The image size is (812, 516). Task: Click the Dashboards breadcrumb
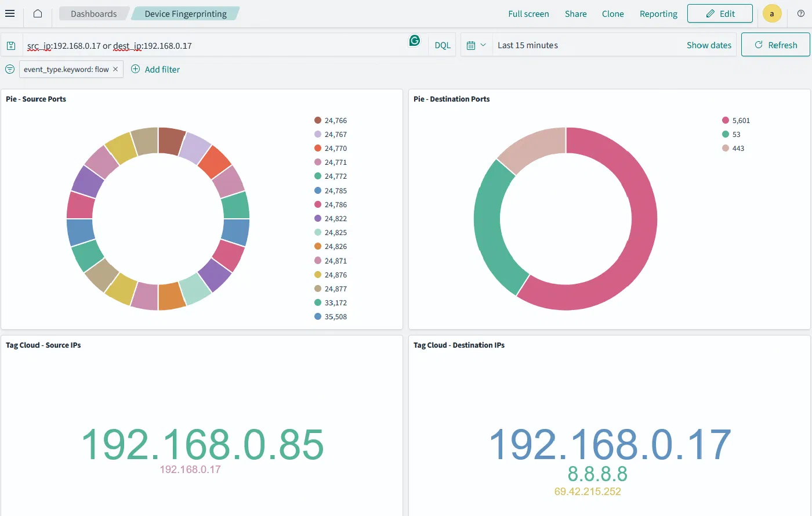pos(94,13)
